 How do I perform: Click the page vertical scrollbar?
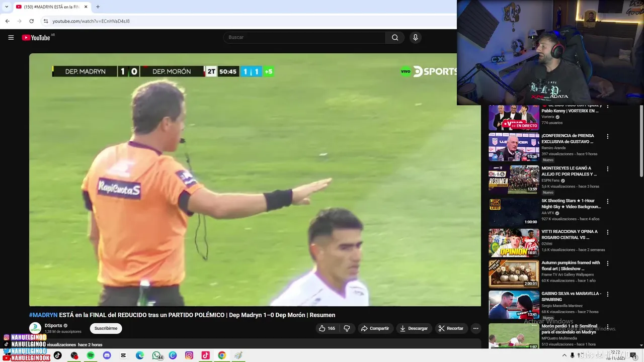tap(641, 141)
